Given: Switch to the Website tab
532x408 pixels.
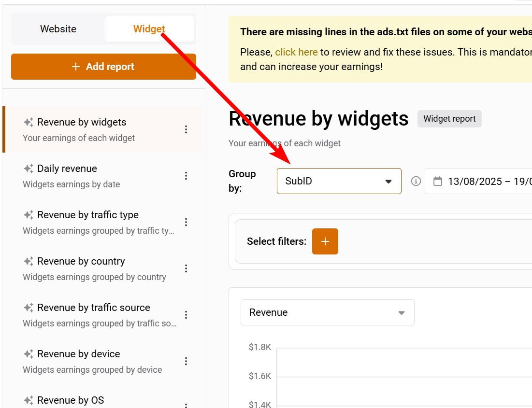Looking at the screenshot, I should [x=58, y=29].
